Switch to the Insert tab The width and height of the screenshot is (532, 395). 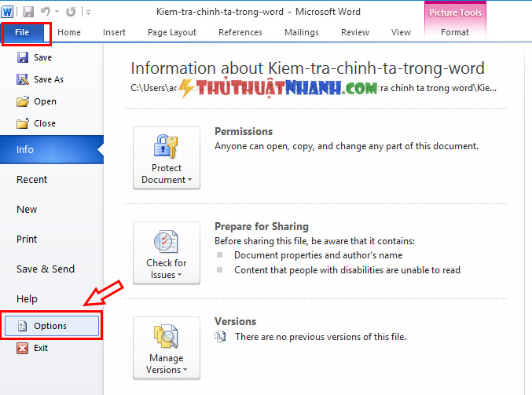(x=114, y=32)
